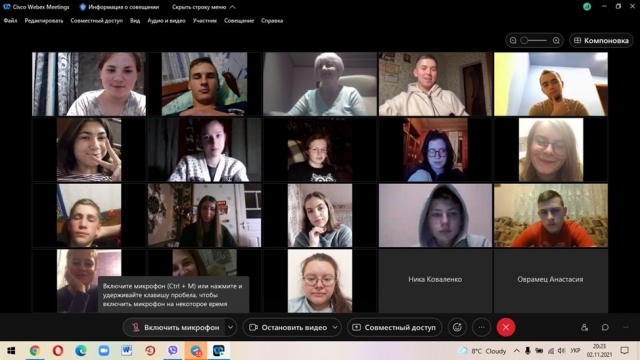Viewport: 640px width, 360px height.
Task: Zoom in grid with plus magnifier
Action: coord(556,40)
